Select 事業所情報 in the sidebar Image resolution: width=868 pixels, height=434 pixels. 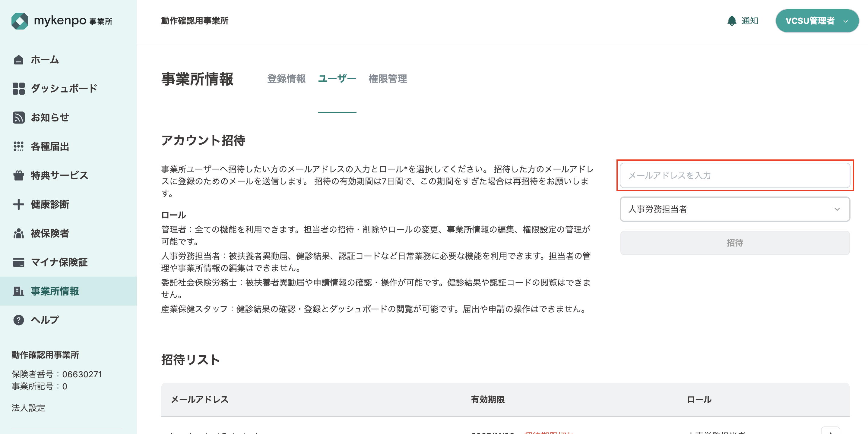click(55, 291)
